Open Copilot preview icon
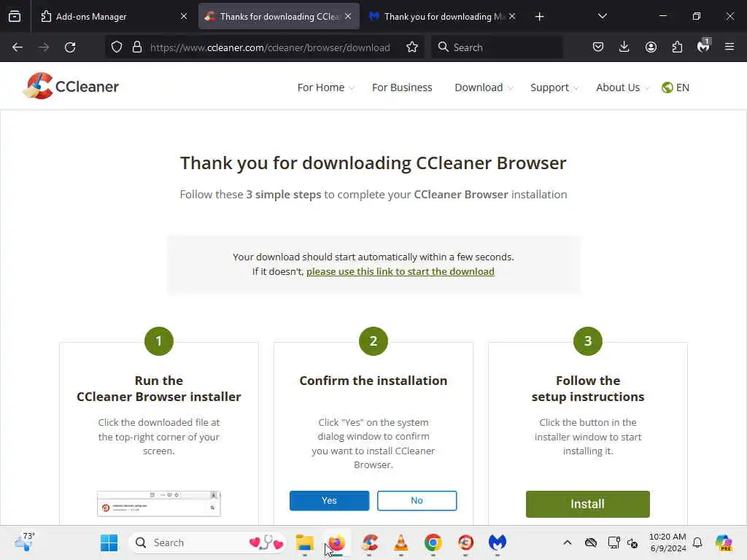Viewport: 747px width, 560px height. coord(724,542)
